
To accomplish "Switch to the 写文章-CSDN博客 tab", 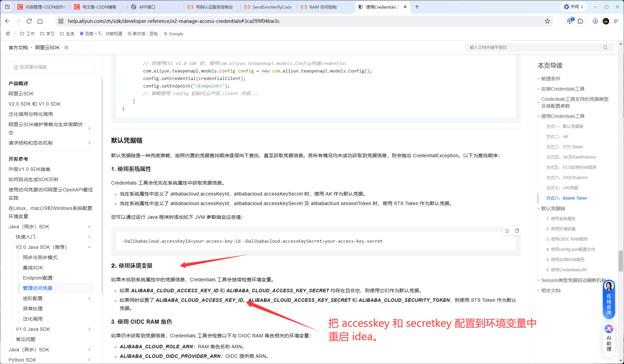I will [99, 7].
